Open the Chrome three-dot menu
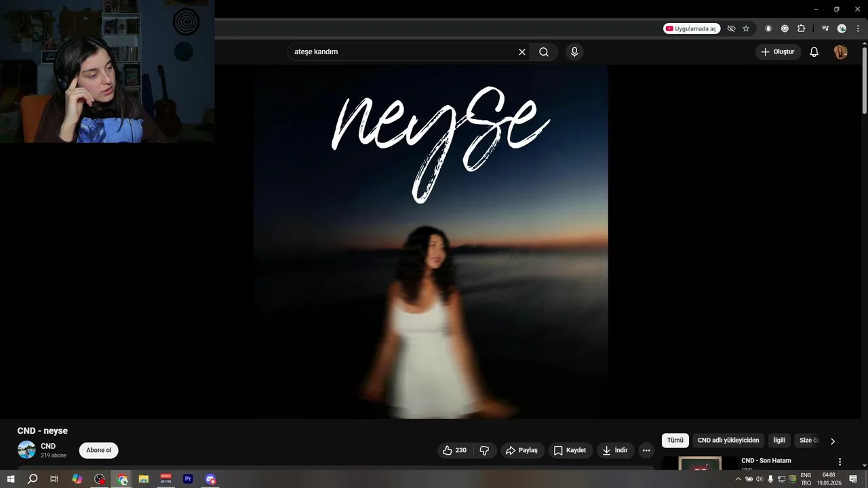Viewport: 868px width, 488px height. [858, 28]
